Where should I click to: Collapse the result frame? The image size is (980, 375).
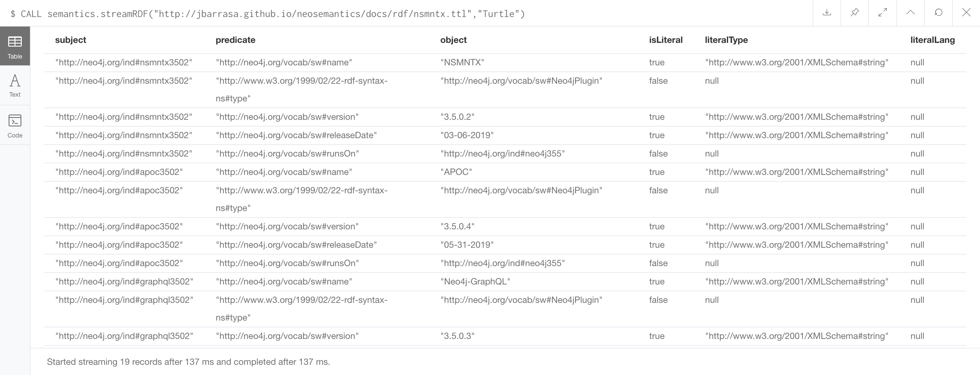point(910,13)
